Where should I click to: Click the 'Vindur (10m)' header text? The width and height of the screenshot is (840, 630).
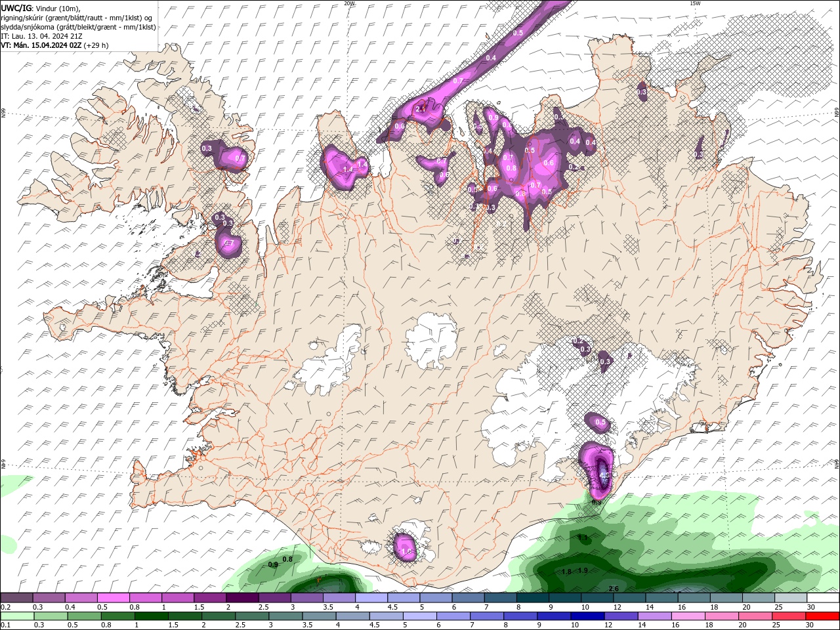point(56,8)
